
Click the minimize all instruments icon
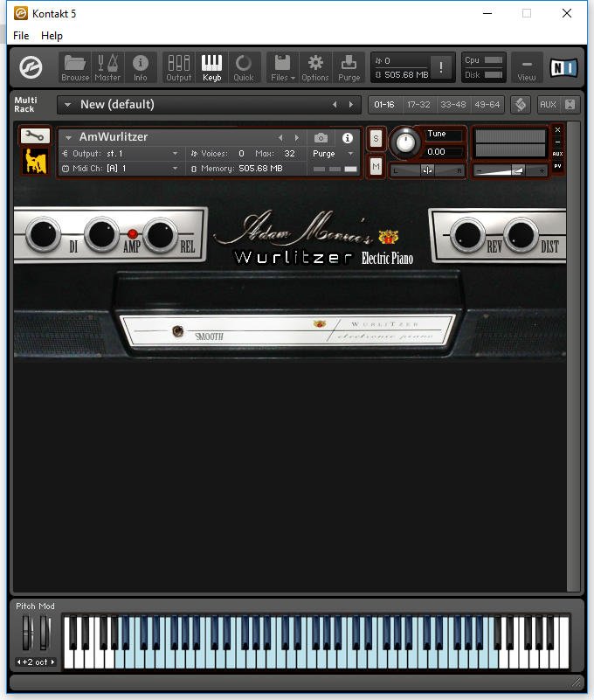[x=570, y=105]
